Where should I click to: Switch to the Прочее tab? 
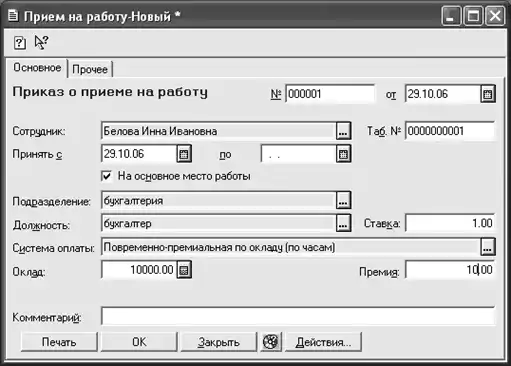90,69
